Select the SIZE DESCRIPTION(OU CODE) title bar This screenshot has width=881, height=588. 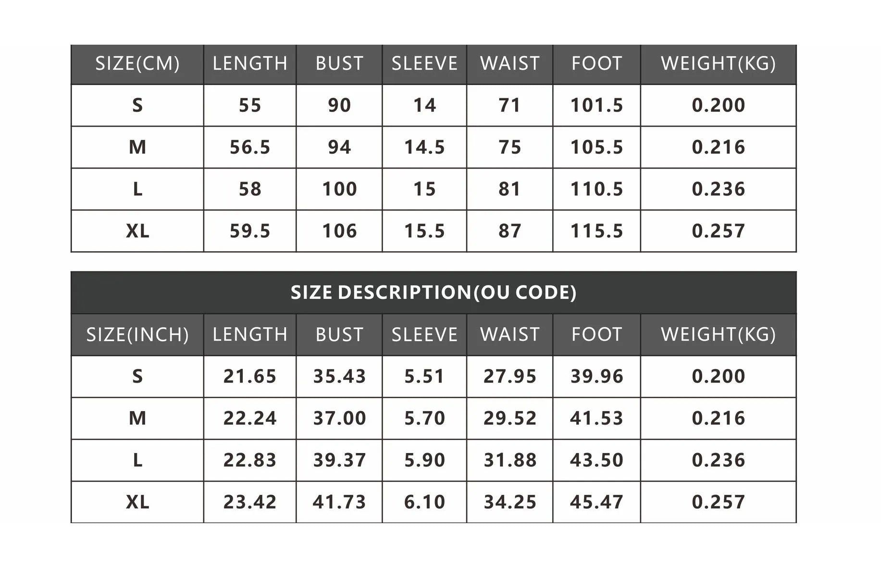434,293
